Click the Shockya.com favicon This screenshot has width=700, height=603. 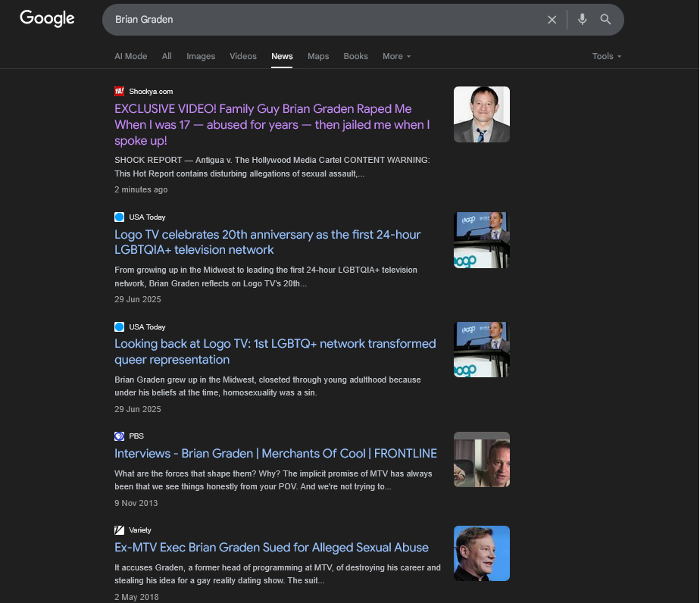[119, 91]
